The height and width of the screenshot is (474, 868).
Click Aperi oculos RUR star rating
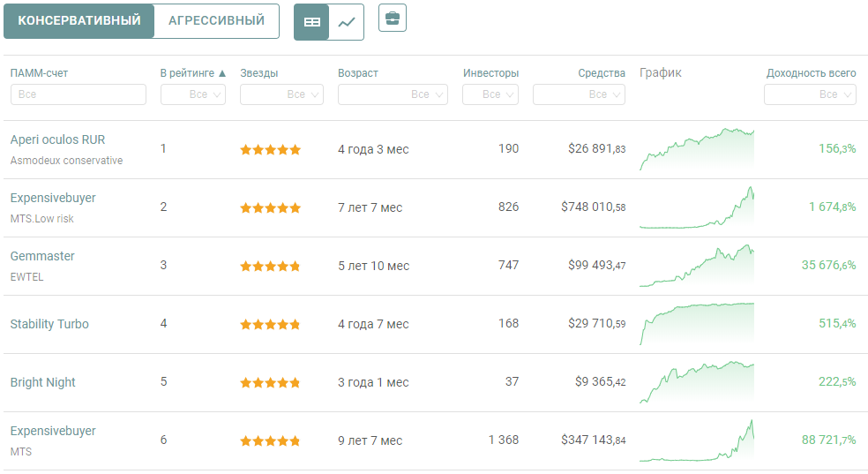coord(270,149)
